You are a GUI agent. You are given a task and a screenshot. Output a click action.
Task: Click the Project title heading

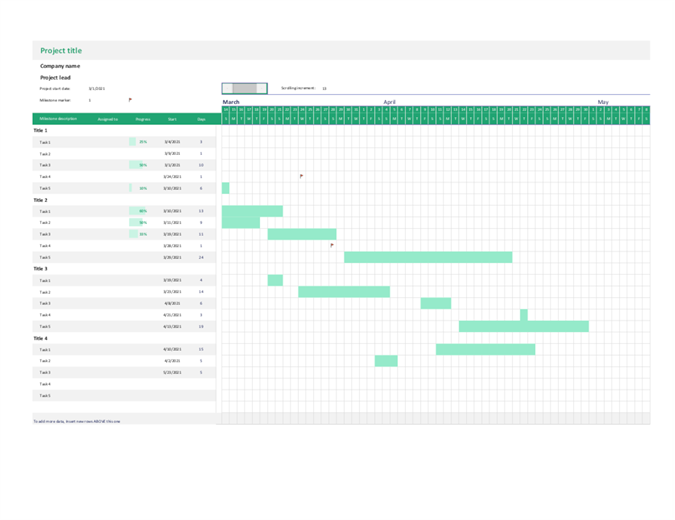pos(61,50)
